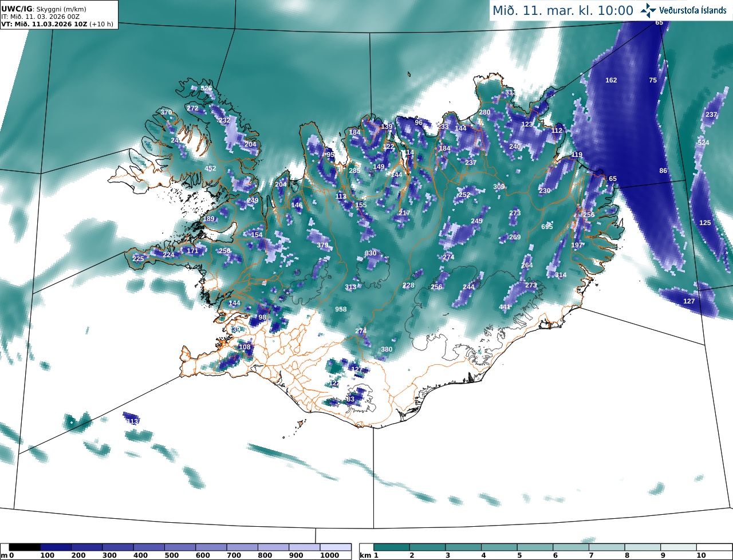The height and width of the screenshot is (560, 733).
Task: Click the 370 visibility value
Action: 166,112
